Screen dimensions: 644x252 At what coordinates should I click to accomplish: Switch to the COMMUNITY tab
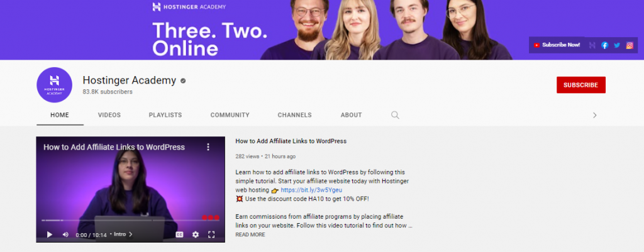point(230,115)
